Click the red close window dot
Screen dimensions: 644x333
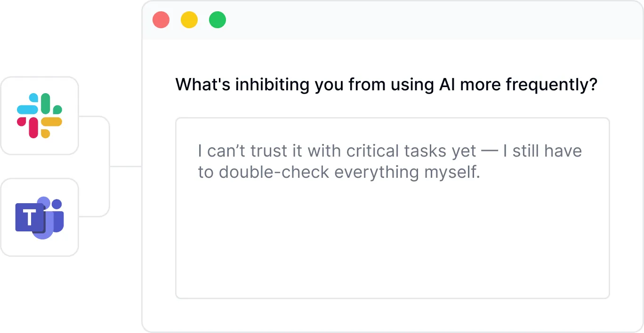tap(161, 20)
